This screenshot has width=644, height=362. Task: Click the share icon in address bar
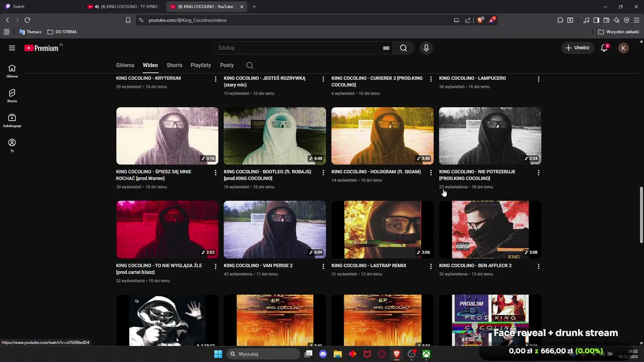(468, 20)
